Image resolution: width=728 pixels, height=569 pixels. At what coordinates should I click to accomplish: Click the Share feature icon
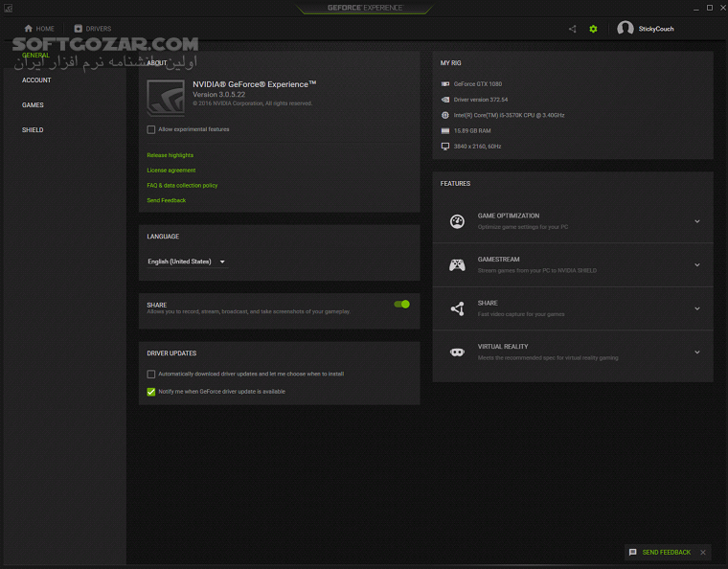click(x=457, y=308)
